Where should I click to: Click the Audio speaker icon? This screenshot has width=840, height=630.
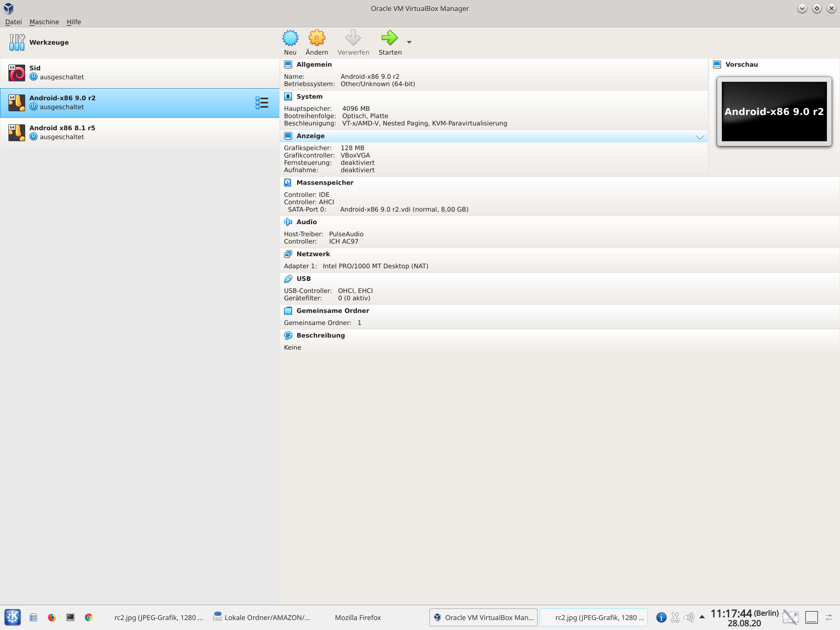coord(288,222)
